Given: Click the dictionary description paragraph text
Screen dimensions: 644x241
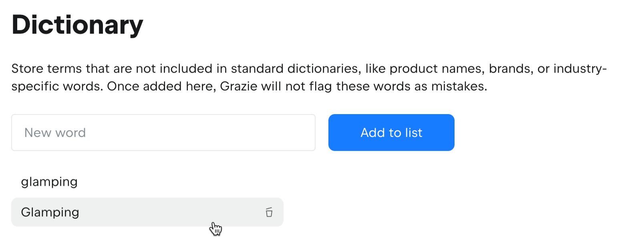Looking at the screenshot, I should coord(308,77).
